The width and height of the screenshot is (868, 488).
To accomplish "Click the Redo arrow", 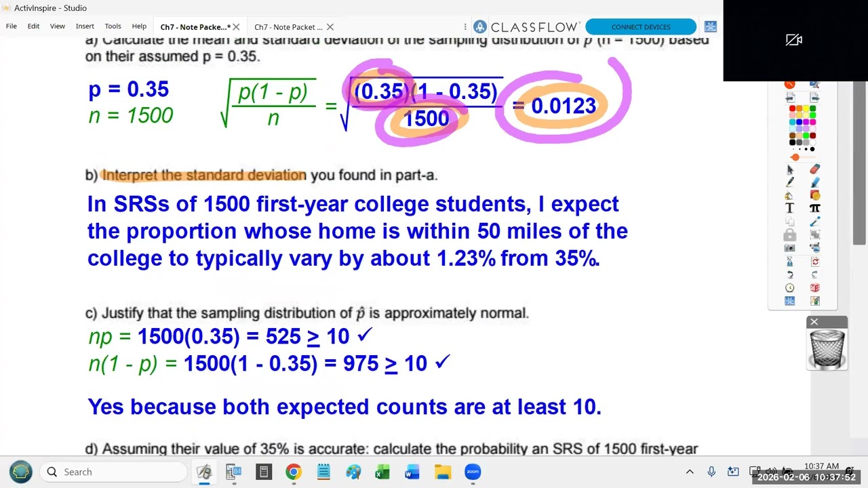I will coord(815,274).
